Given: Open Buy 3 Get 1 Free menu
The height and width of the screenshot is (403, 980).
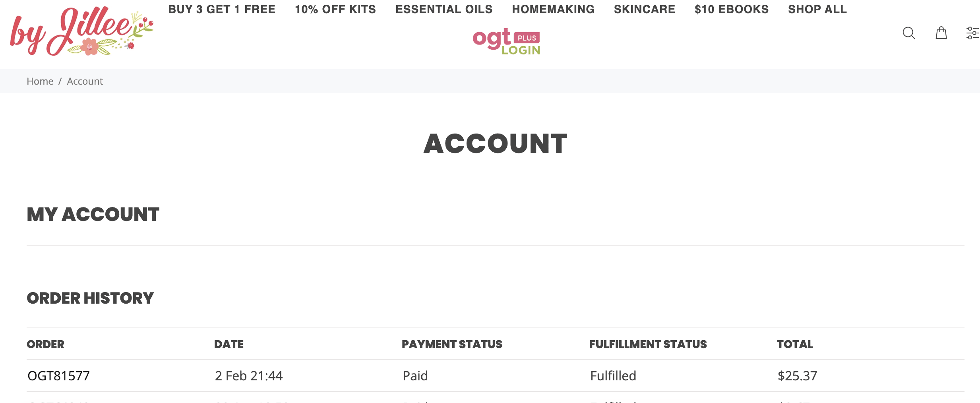Looking at the screenshot, I should pyautogui.click(x=222, y=9).
